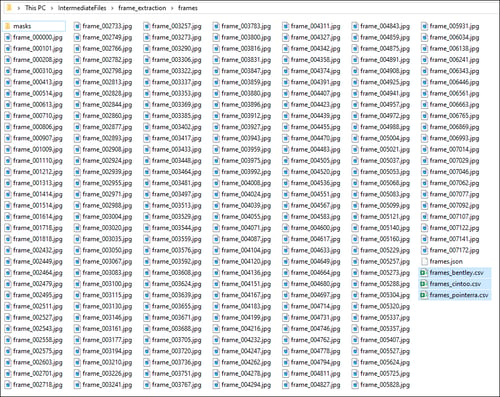Select the file name frame_005725.jpg
This screenshot has width=500, height=397.
pos(385,374)
